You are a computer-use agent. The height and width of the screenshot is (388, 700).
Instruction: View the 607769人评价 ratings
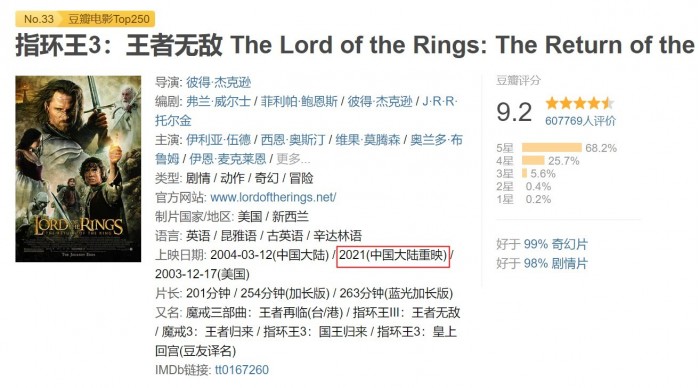[580, 121]
